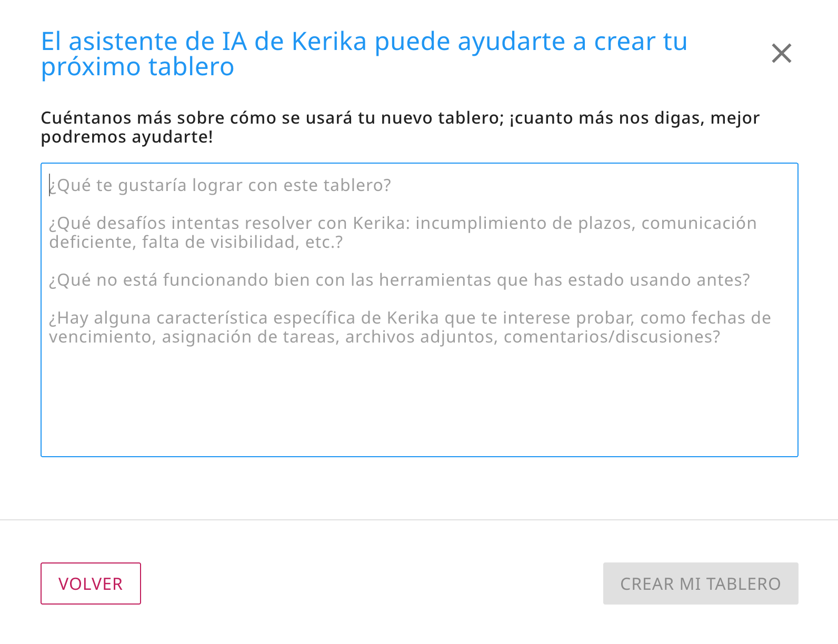Viewport: 838px width, 644px height.
Task: Click placeholder line 'deficiente, falta de visibilidad'
Action: tap(196, 242)
